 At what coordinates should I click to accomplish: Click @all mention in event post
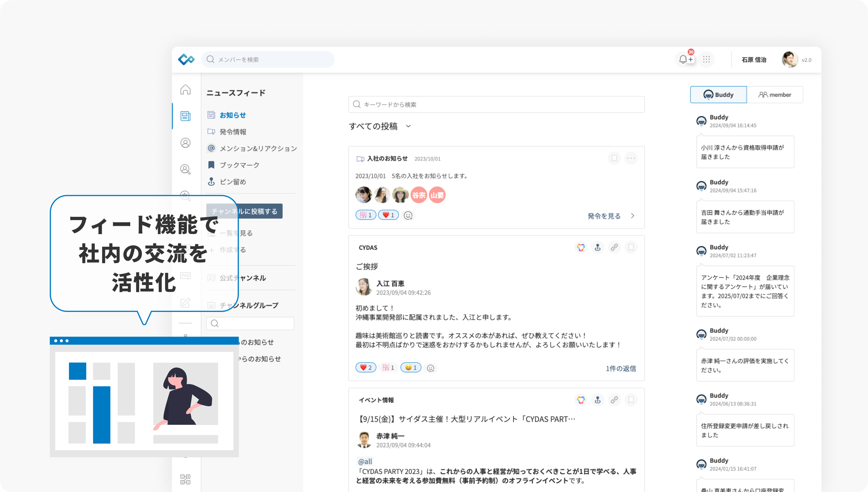click(365, 461)
